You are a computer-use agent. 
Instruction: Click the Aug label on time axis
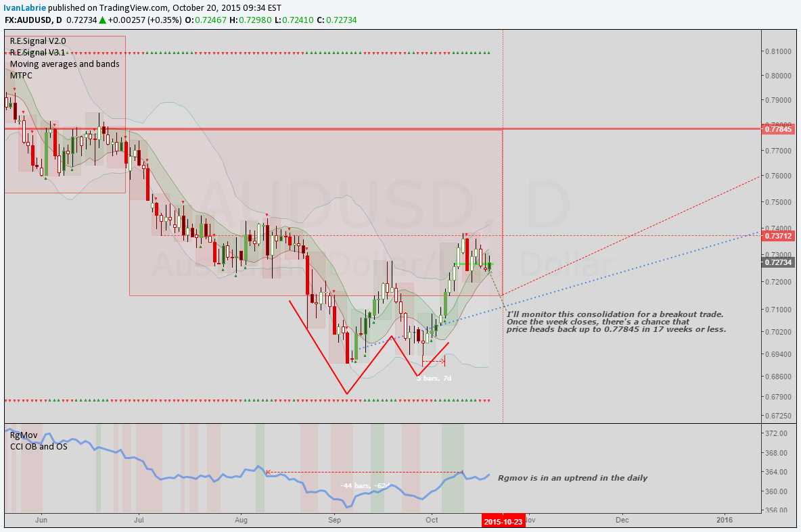coord(241,520)
